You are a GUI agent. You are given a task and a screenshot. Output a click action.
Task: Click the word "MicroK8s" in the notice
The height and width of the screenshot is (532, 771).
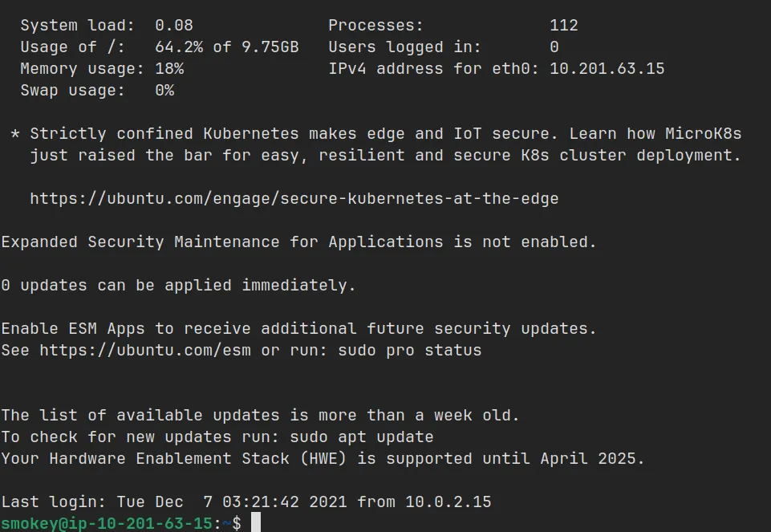point(704,133)
